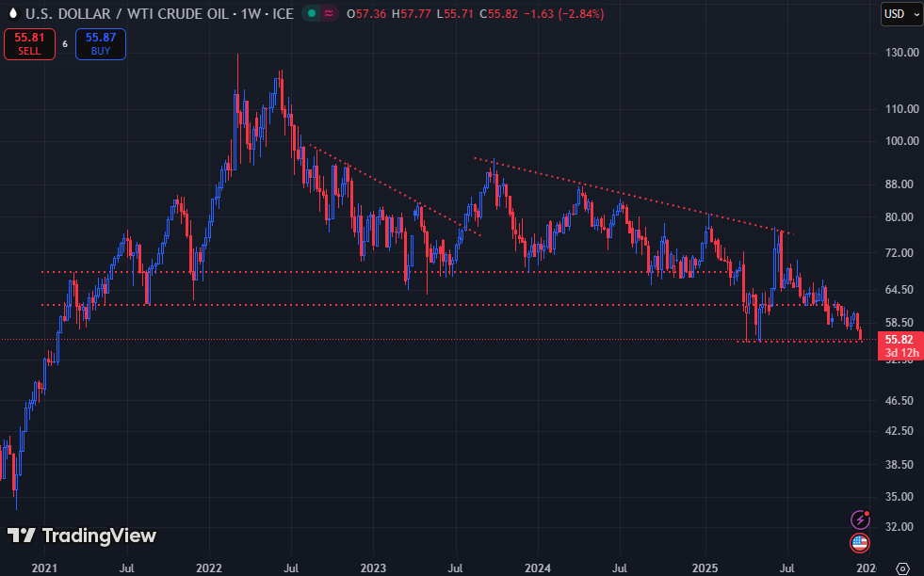
Task: Click the 46.50 price axis label
Action: click(x=900, y=401)
